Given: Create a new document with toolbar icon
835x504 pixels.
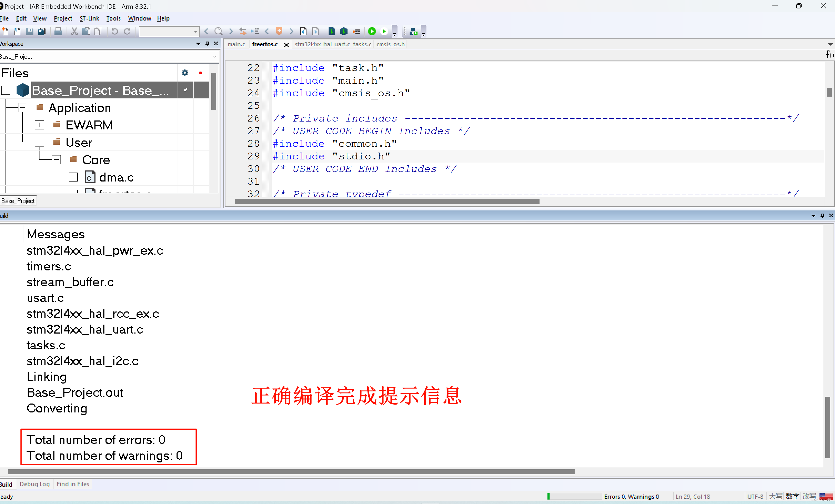Looking at the screenshot, I should point(5,32).
